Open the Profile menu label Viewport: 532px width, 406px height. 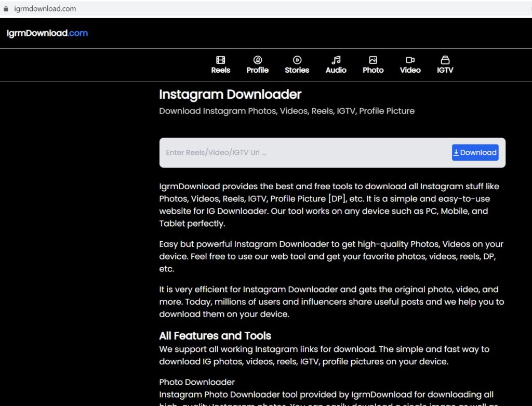tap(258, 70)
